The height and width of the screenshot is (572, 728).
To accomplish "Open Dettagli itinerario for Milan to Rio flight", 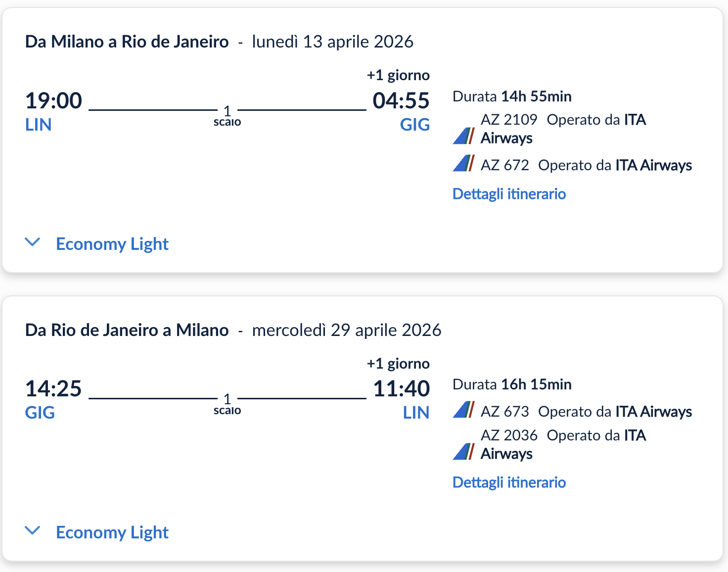I will coord(509,193).
